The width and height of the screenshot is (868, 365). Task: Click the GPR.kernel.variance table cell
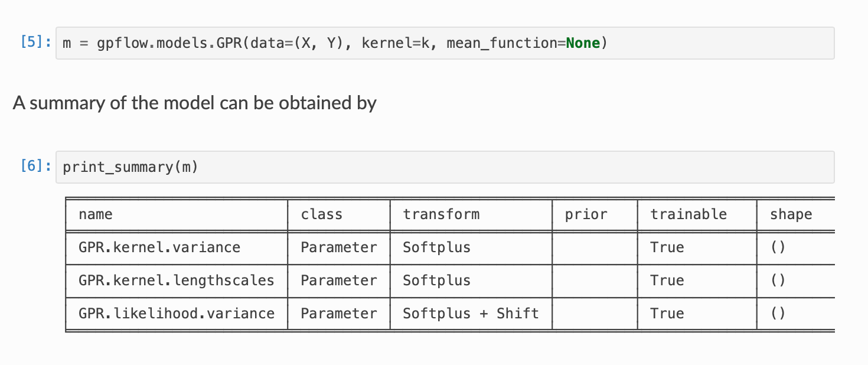(159, 247)
